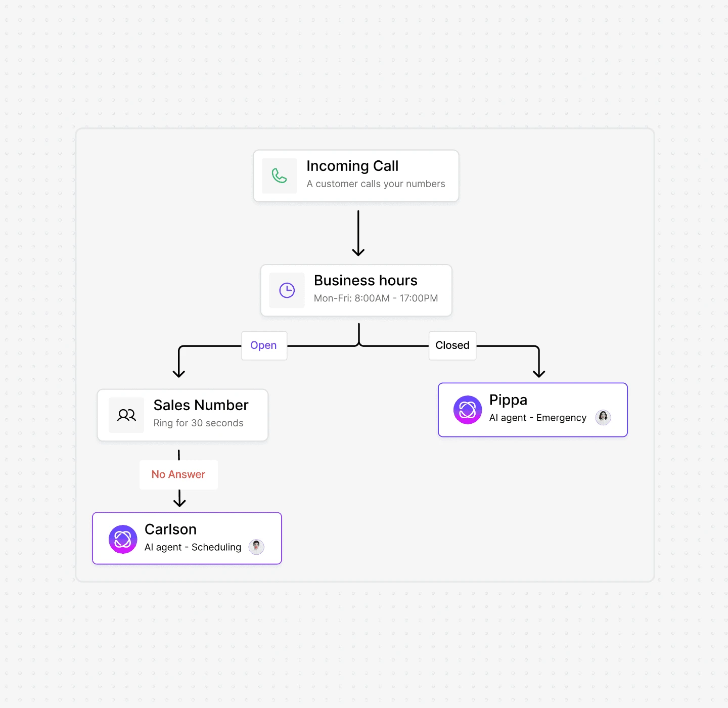This screenshot has width=728, height=708.
Task: Click the green phone icon on Incoming Call
Action: [x=280, y=176]
